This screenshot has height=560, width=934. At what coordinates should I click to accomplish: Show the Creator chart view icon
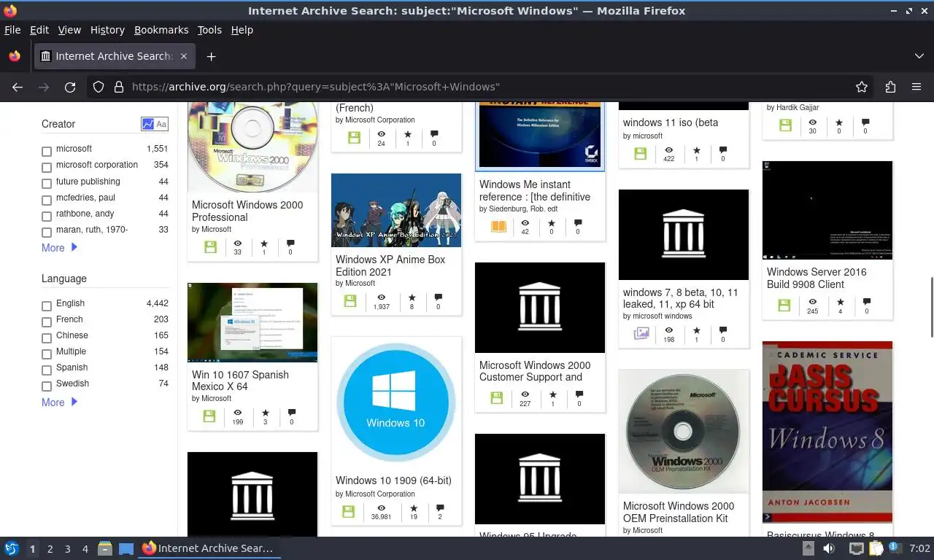coord(147,124)
